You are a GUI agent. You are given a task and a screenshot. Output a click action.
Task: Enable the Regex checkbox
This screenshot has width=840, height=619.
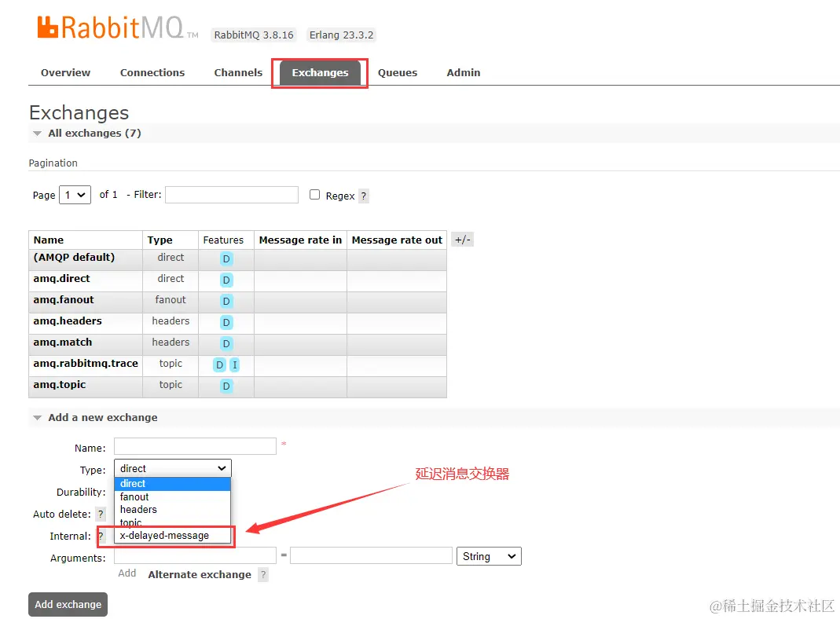pyautogui.click(x=314, y=194)
